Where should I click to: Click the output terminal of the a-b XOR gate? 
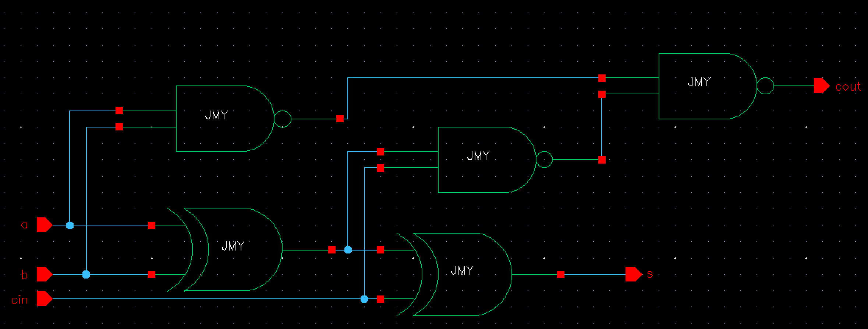(x=332, y=250)
